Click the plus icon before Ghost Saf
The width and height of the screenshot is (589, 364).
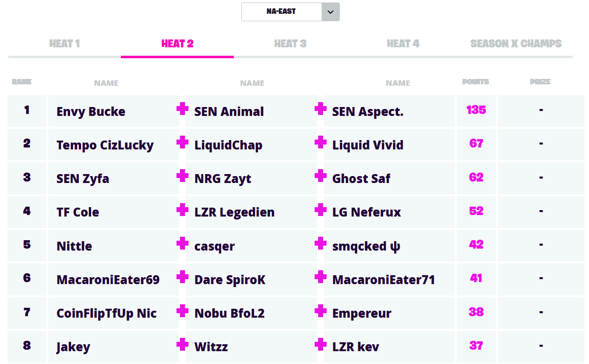tap(321, 176)
